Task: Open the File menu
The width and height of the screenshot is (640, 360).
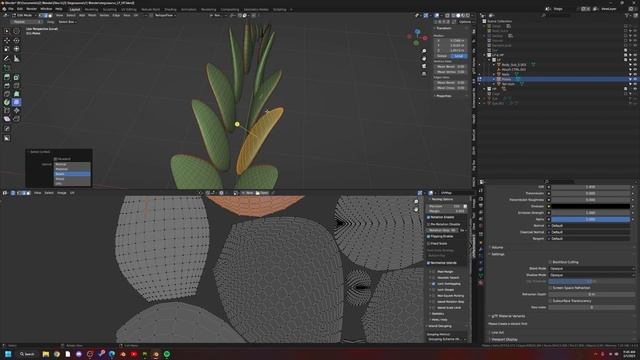Action: 11,9
